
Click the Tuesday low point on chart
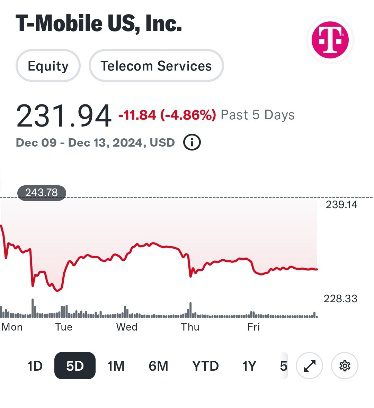(x=59, y=290)
